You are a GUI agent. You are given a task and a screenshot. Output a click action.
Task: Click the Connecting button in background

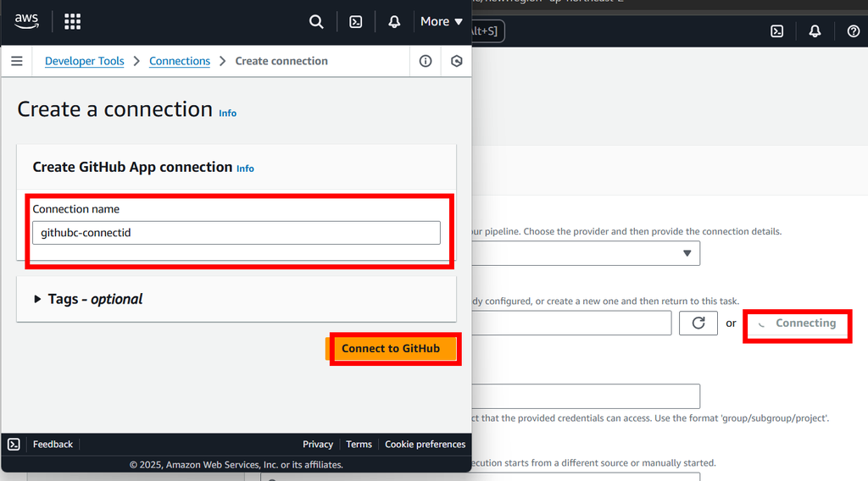(x=797, y=323)
